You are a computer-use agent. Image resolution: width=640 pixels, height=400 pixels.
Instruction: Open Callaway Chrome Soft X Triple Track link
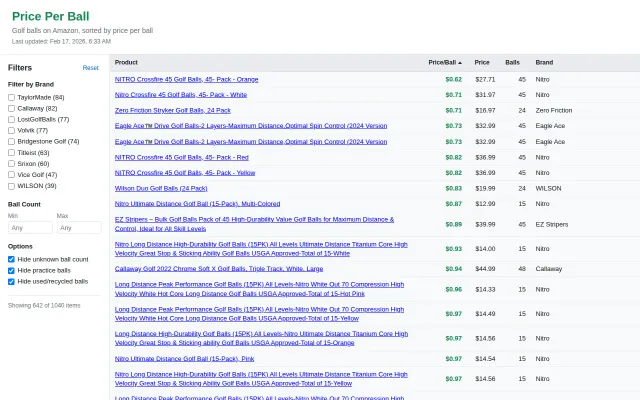click(x=219, y=269)
